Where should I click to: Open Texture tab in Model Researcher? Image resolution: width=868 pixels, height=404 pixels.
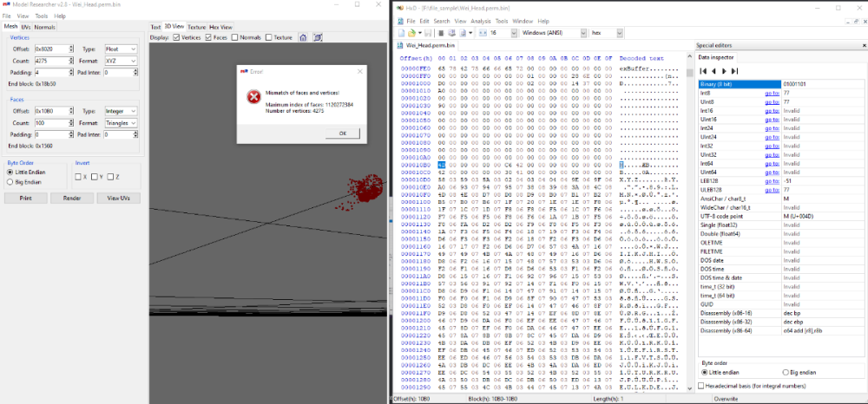pyautogui.click(x=196, y=27)
